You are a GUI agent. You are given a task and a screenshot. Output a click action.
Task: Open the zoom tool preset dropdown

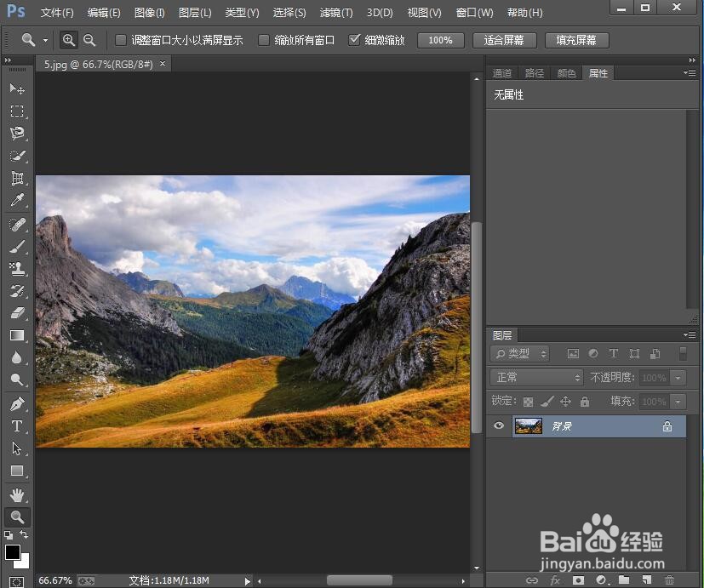pyautogui.click(x=45, y=40)
